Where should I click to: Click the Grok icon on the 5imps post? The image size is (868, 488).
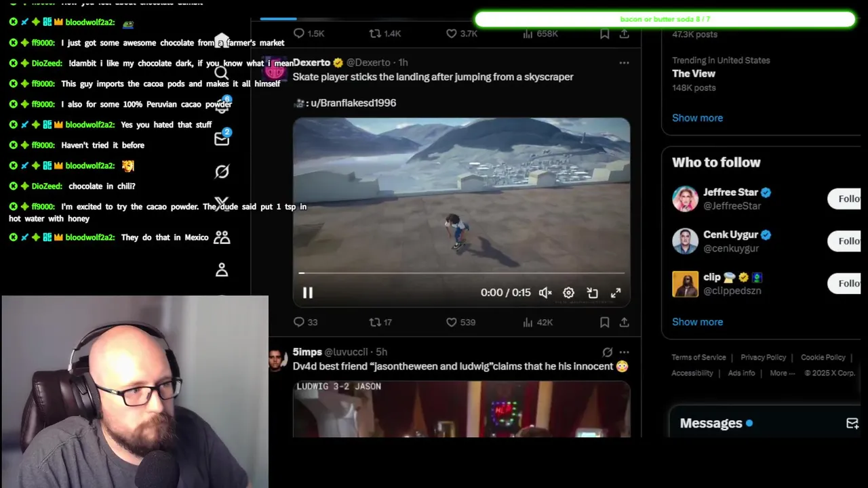[x=607, y=352]
